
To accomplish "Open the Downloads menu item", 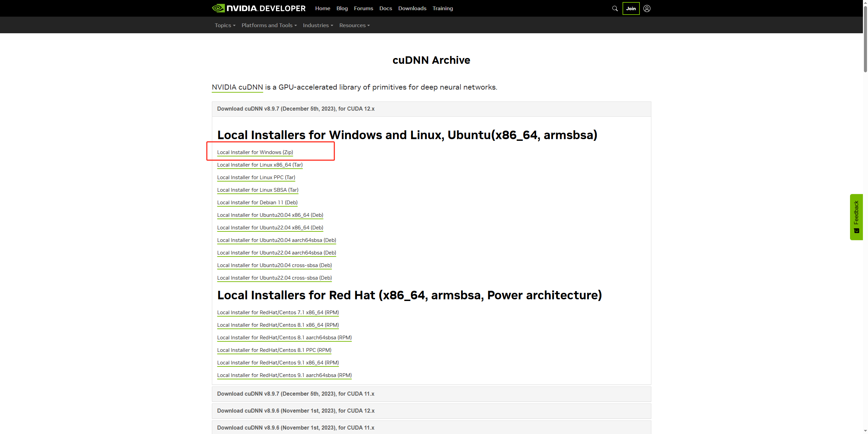I will 412,8.
